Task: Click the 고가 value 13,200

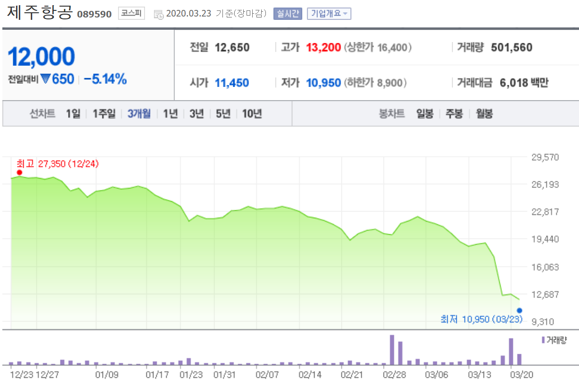Action: [324, 47]
